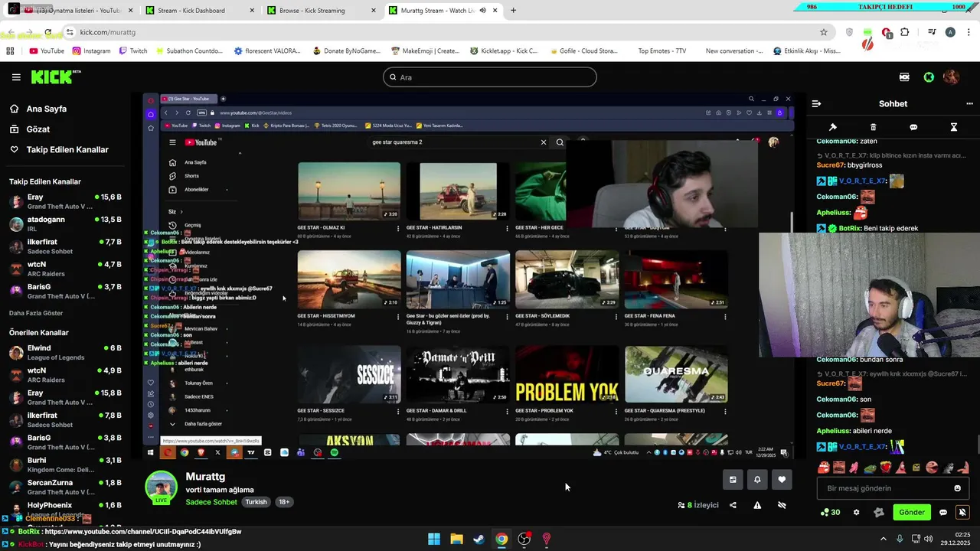Click the hourglass icon in chat toolbar
This screenshot has width=980, height=551.
pyautogui.click(x=954, y=127)
